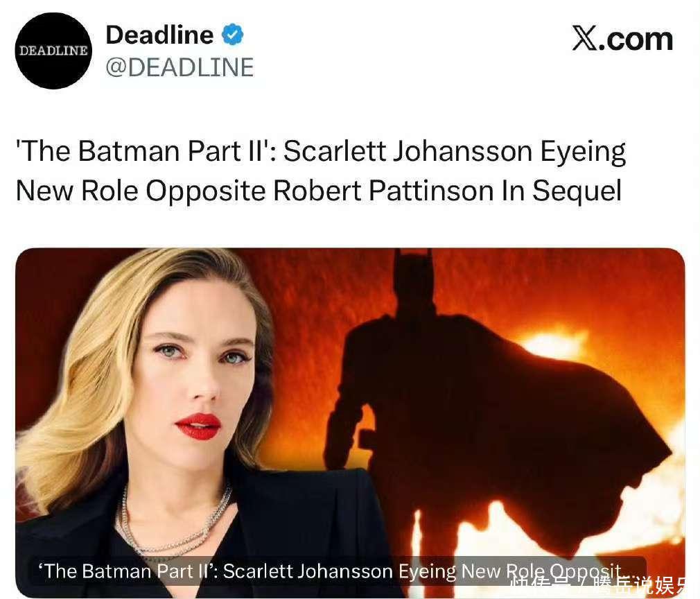Open the Deadline profile avatar
Image resolution: width=700 pixels, height=599 pixels.
[x=53, y=51]
